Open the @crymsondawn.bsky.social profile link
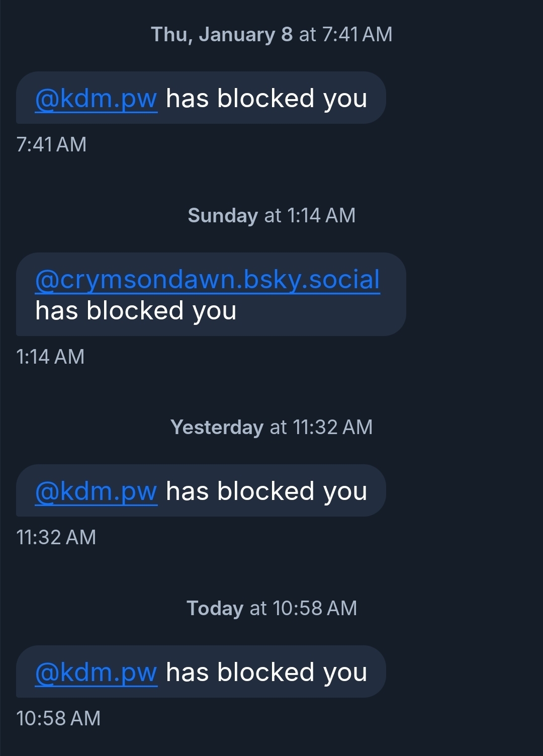Screen dimensions: 543x756 coord(207,280)
